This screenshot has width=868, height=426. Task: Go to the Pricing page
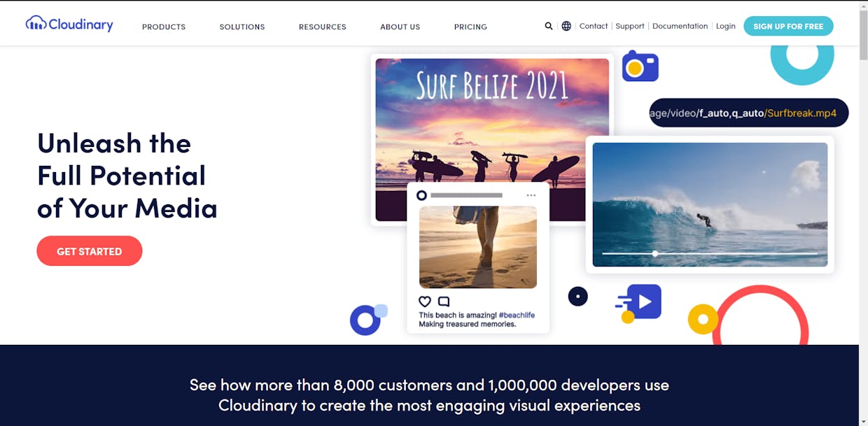[x=470, y=27]
